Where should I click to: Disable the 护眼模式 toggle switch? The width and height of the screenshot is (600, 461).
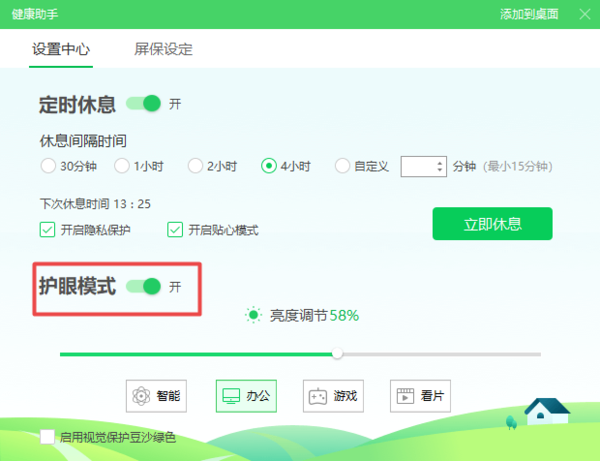click(144, 287)
